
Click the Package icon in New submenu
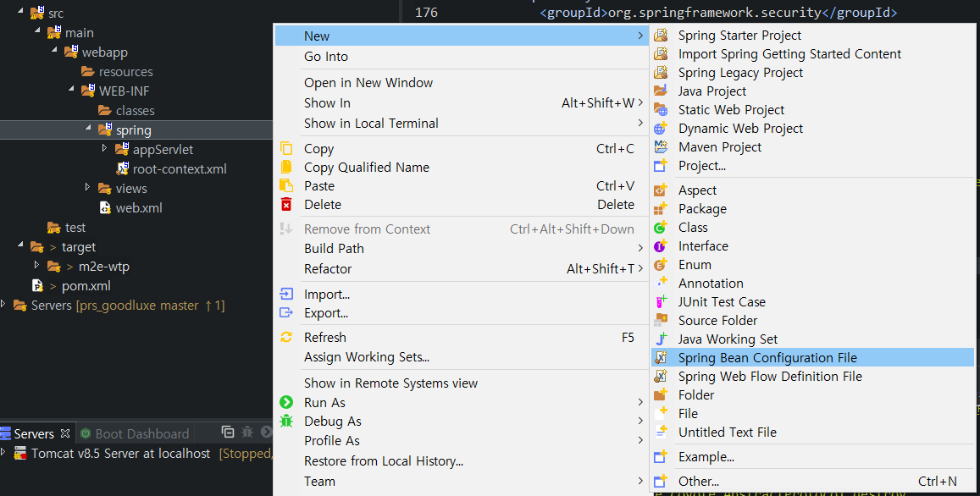(661, 209)
